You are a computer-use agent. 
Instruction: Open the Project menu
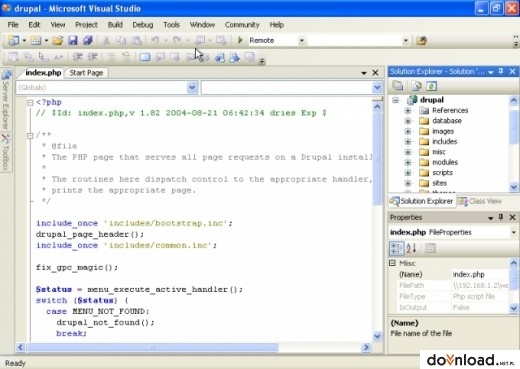[x=86, y=25]
